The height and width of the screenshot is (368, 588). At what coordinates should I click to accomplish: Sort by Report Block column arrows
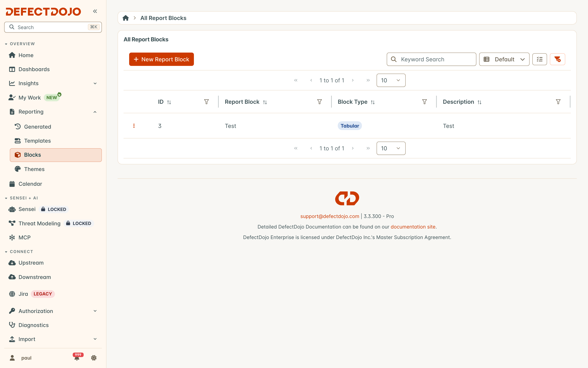pyautogui.click(x=265, y=102)
